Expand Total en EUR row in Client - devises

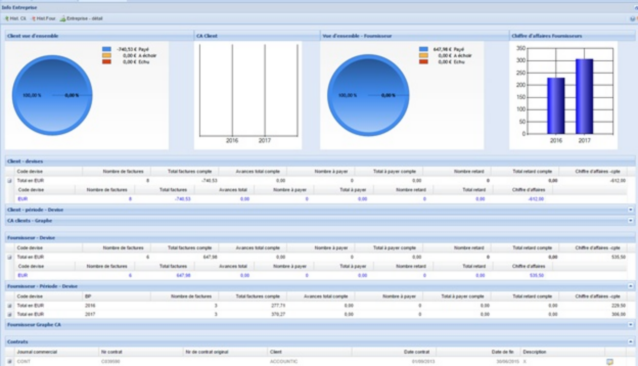[x=9, y=181]
